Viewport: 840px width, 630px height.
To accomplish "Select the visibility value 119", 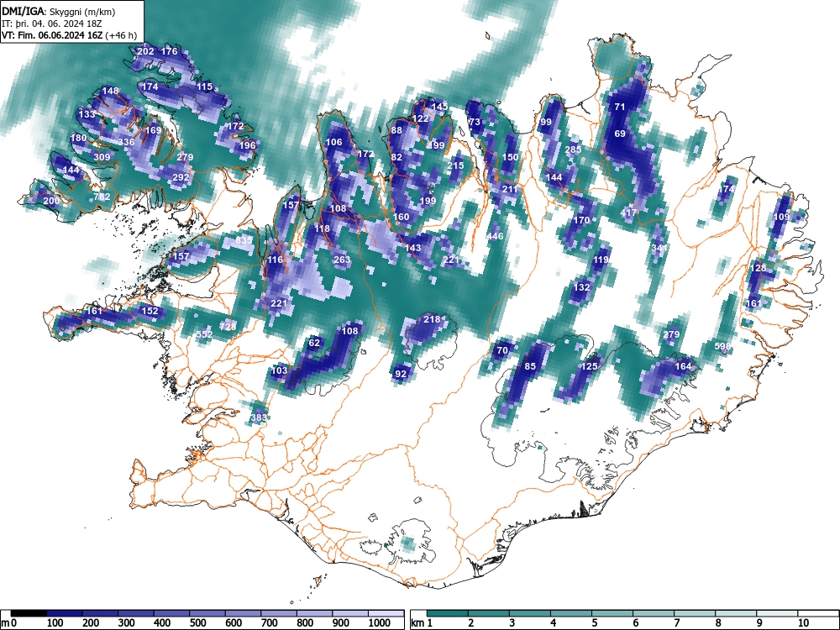I will click(601, 260).
